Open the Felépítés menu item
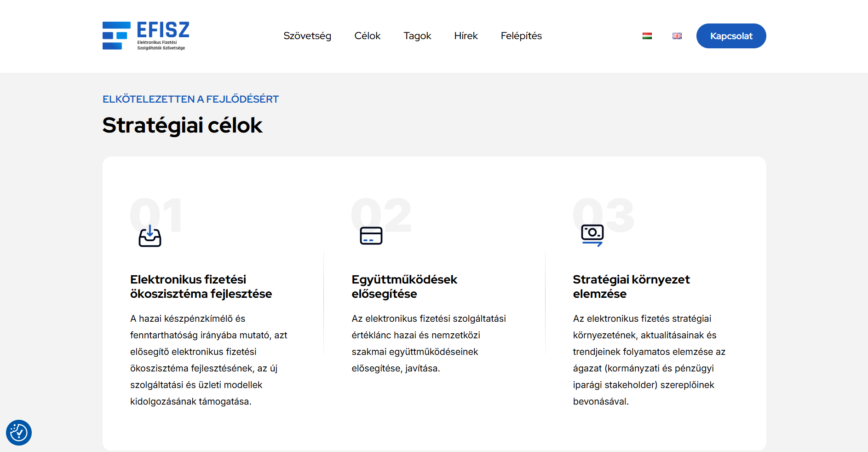868x452 pixels. 521,36
